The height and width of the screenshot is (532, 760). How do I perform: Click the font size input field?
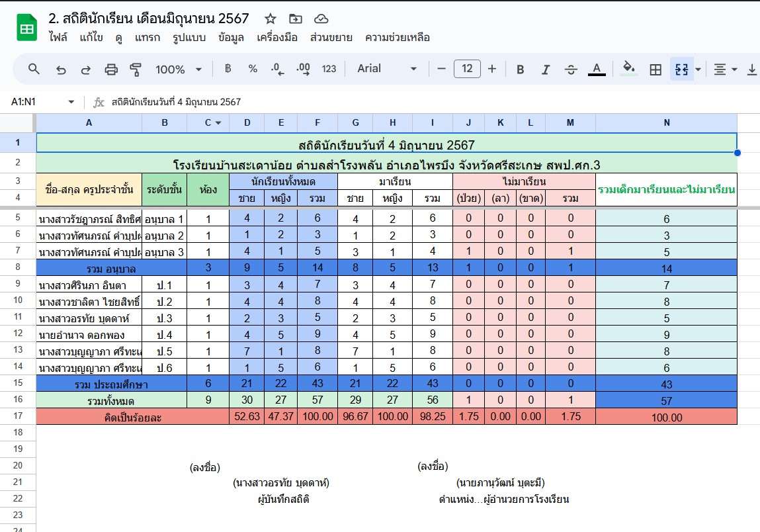point(467,69)
